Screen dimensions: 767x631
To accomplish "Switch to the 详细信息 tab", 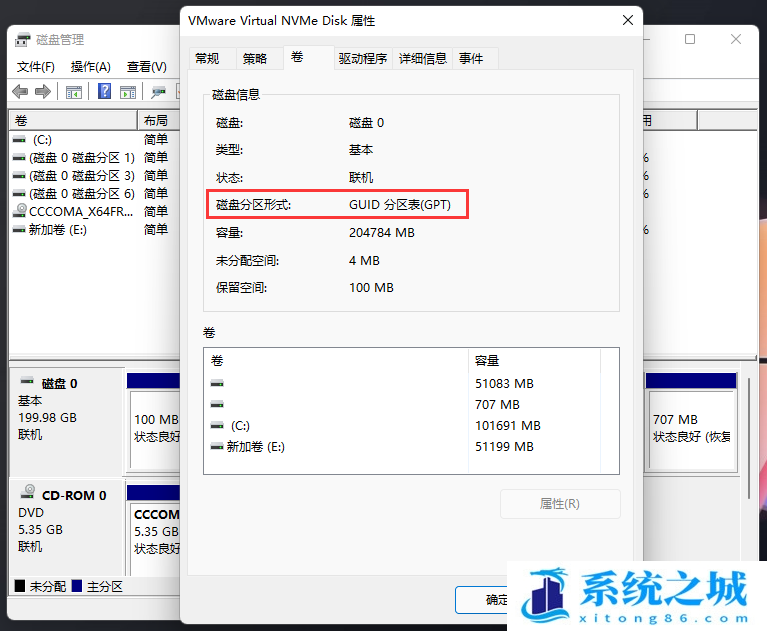I will click(423, 59).
